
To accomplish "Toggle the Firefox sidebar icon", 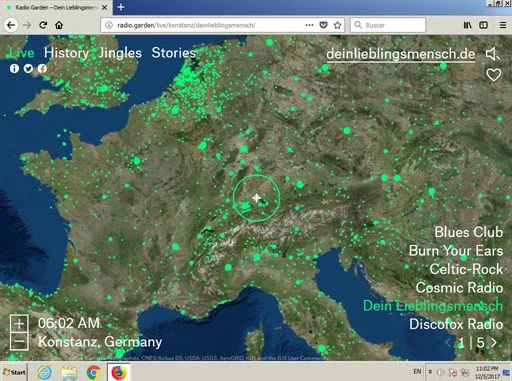I will click(x=483, y=25).
